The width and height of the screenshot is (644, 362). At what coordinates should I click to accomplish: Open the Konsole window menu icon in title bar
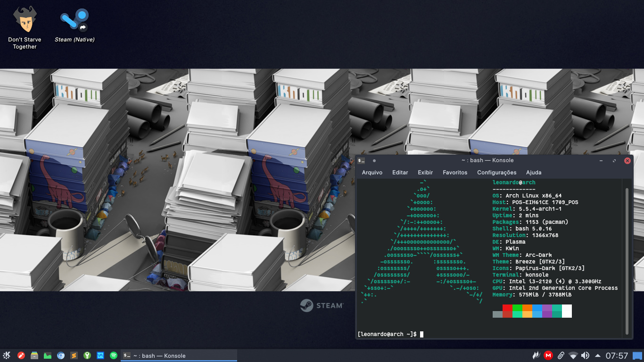[x=361, y=160]
